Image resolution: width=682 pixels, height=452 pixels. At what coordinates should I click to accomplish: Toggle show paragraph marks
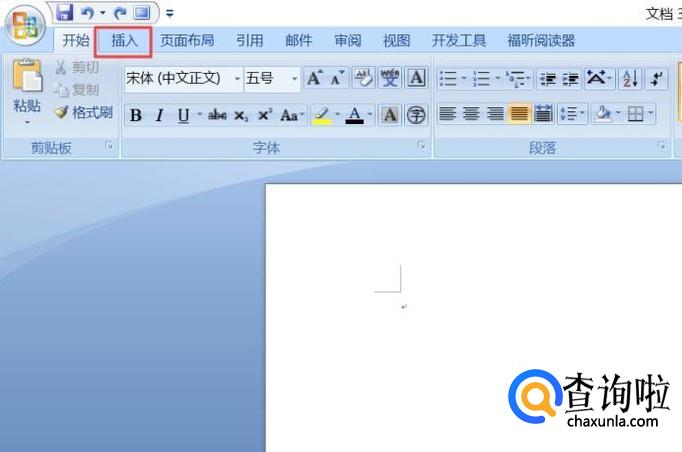(656, 79)
